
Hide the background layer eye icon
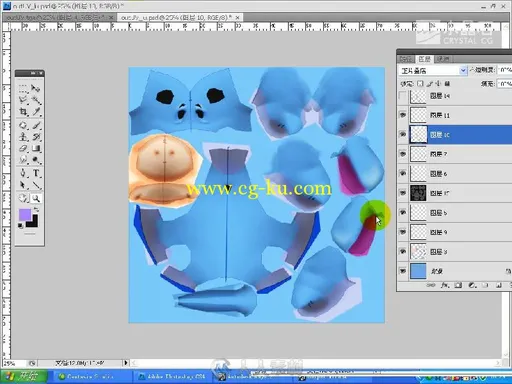pos(403,271)
